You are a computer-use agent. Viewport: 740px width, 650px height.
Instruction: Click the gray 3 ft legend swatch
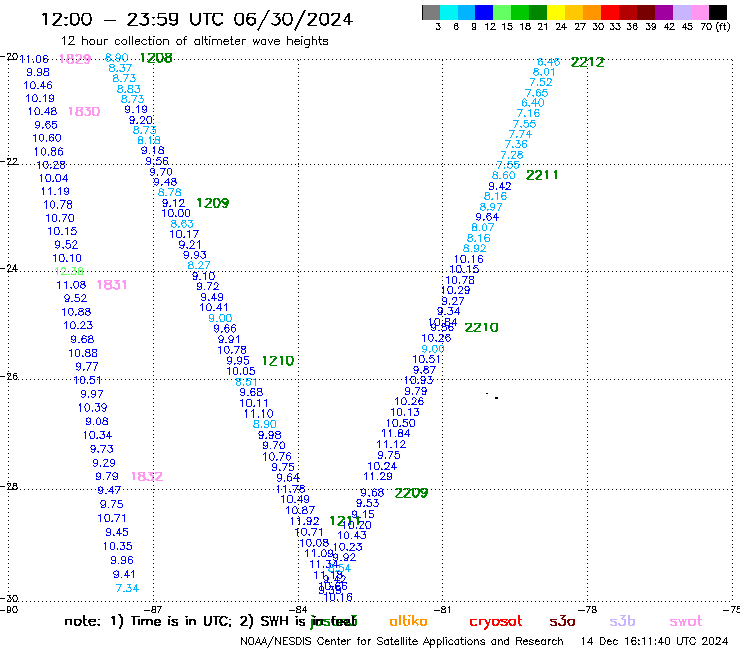[x=431, y=12]
